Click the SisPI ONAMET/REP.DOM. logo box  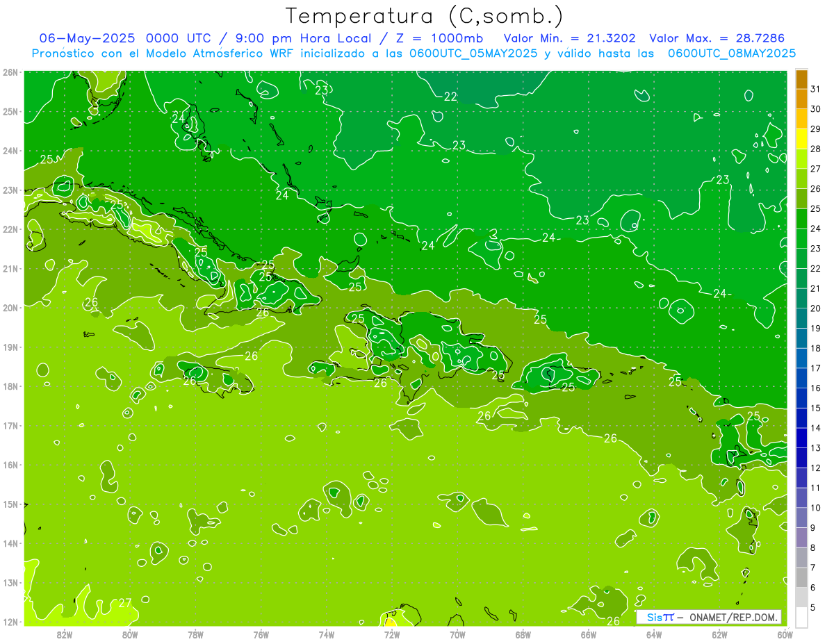(709, 617)
